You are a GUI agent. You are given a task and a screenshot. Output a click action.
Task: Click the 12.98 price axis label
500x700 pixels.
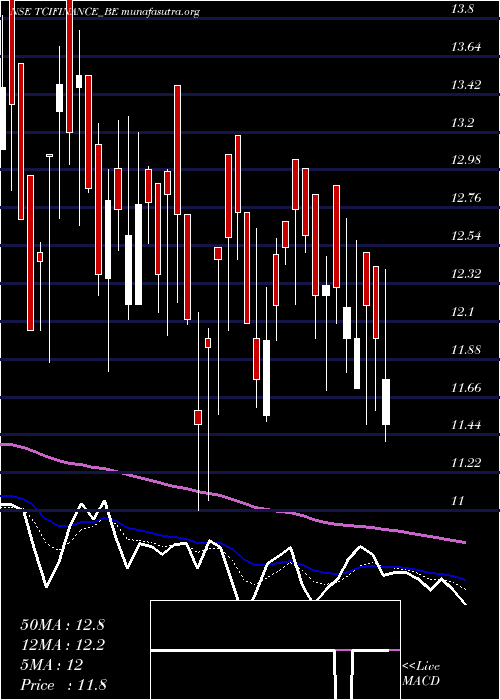coord(466,160)
